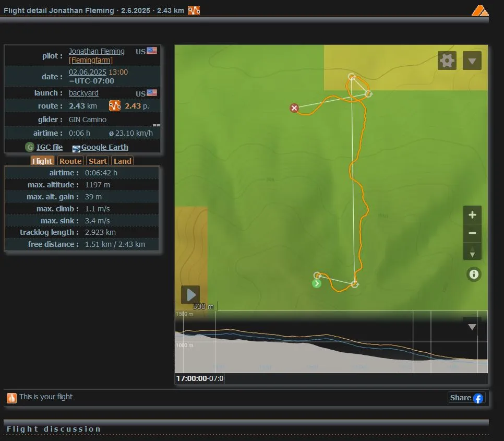Click the red landing marker on map

coord(294,108)
